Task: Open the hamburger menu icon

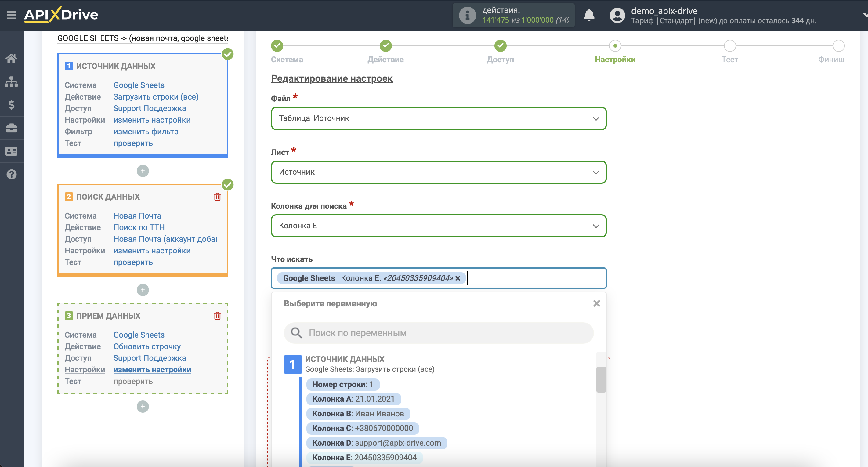Action: [x=12, y=15]
